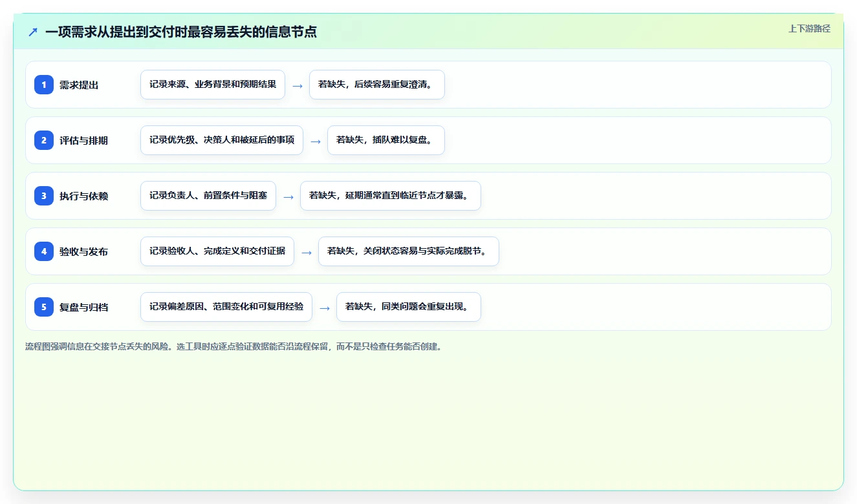Click the step 1 number badge
This screenshot has height=504, width=857.
44,85
